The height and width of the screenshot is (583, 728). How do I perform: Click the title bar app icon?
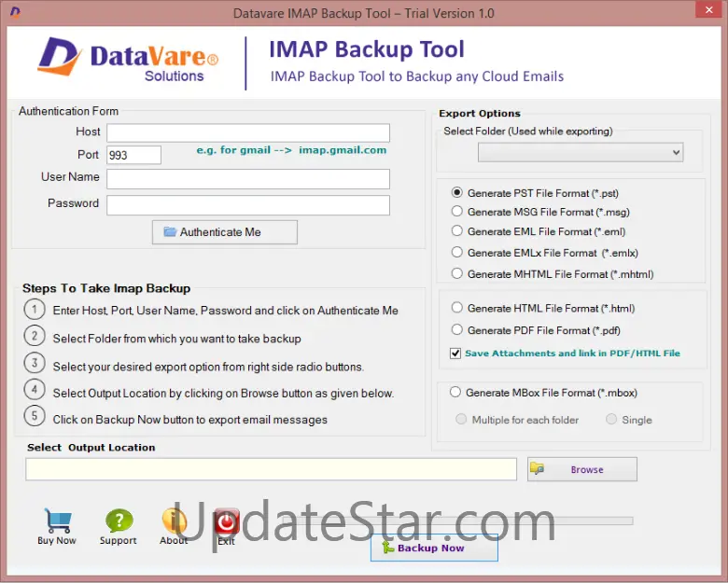15,12
